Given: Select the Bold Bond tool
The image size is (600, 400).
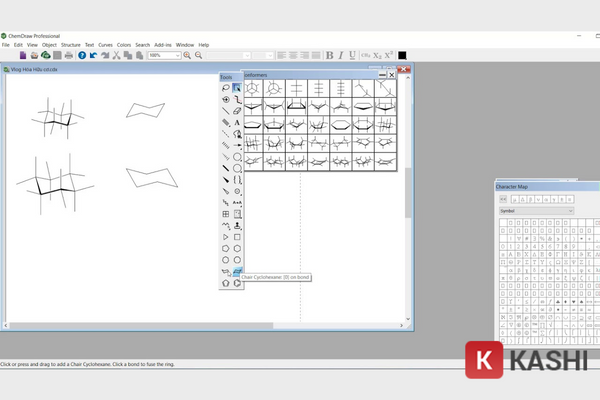Looking at the screenshot, I should [x=226, y=168].
